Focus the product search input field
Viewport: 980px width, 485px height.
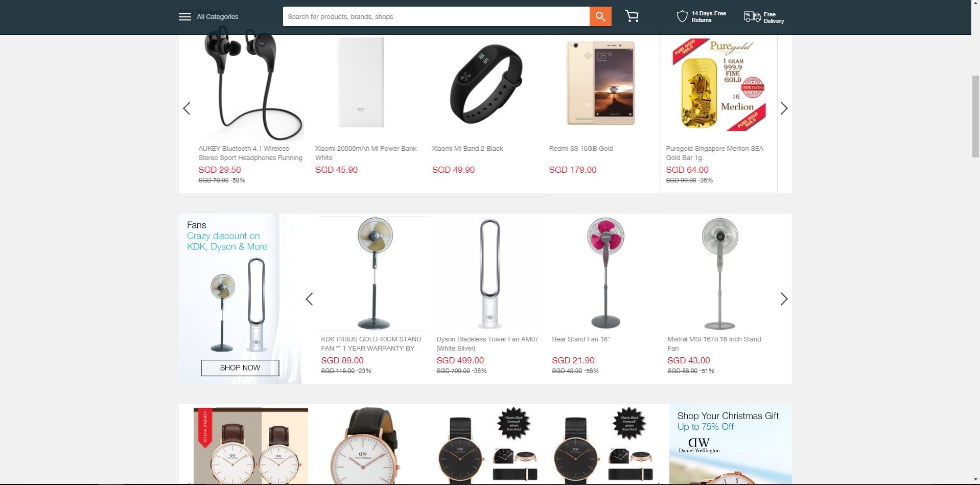pyautogui.click(x=436, y=16)
